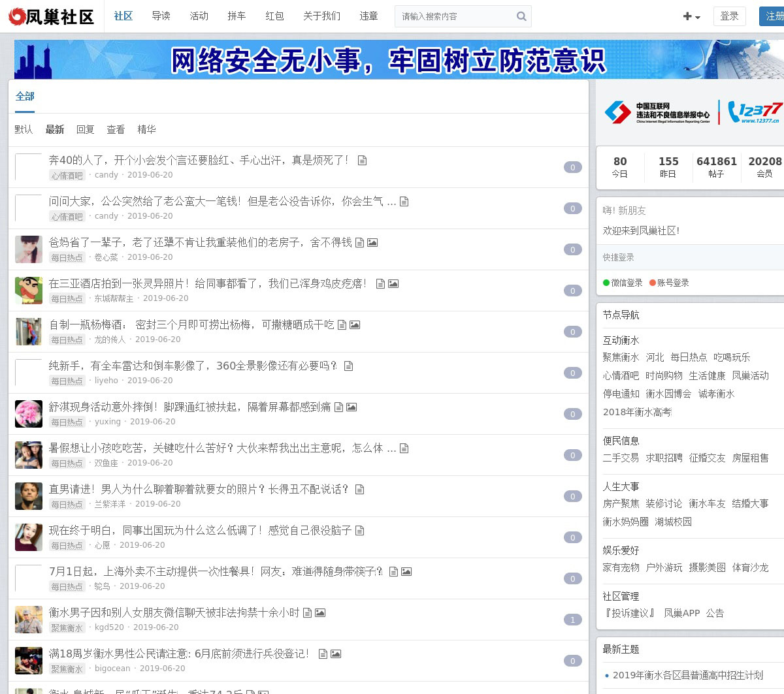Click document icon beside 奔40的人了 post
This screenshot has width=784, height=694.
pyautogui.click(x=362, y=160)
